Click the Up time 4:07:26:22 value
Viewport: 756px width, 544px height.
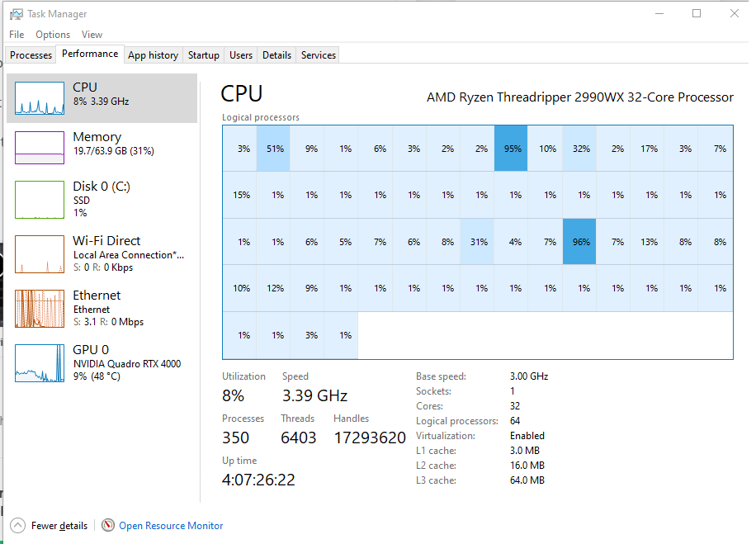point(258,480)
